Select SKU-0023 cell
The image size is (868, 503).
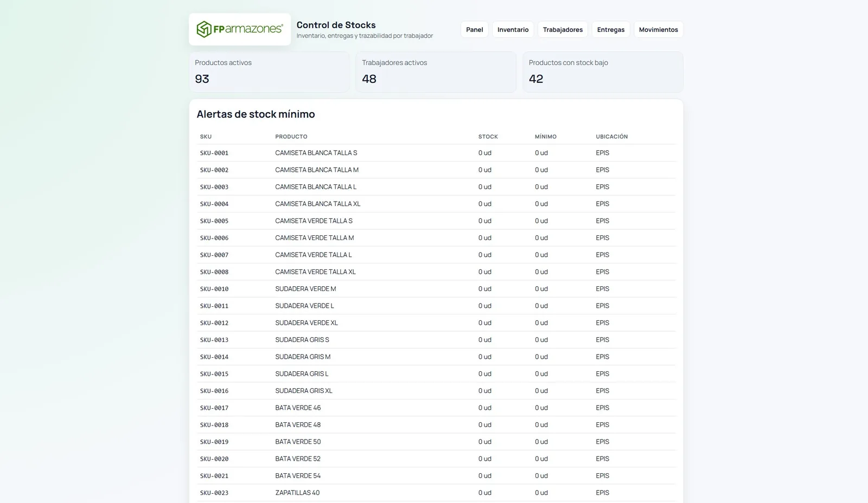tap(214, 493)
